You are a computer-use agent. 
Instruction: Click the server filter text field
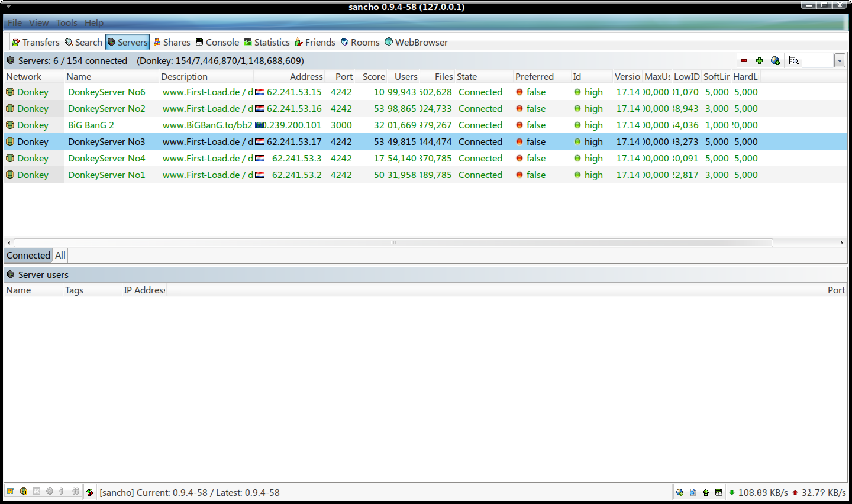click(x=818, y=60)
